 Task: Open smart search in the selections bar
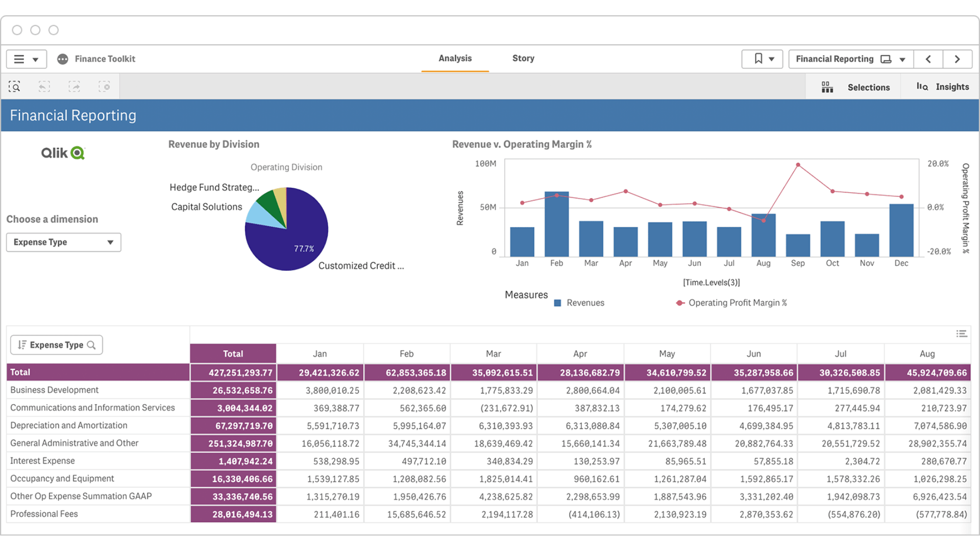pos(14,86)
